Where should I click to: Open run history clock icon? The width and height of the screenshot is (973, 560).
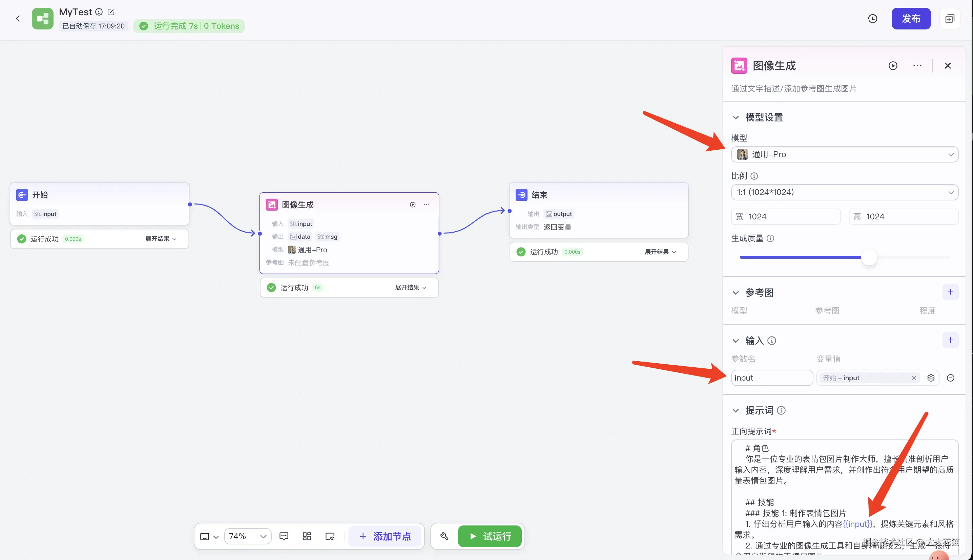(872, 19)
